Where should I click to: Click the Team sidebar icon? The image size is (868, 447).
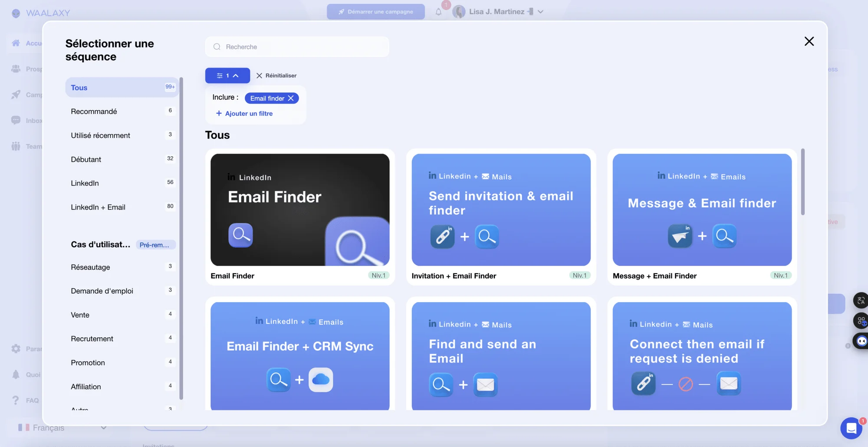point(16,146)
